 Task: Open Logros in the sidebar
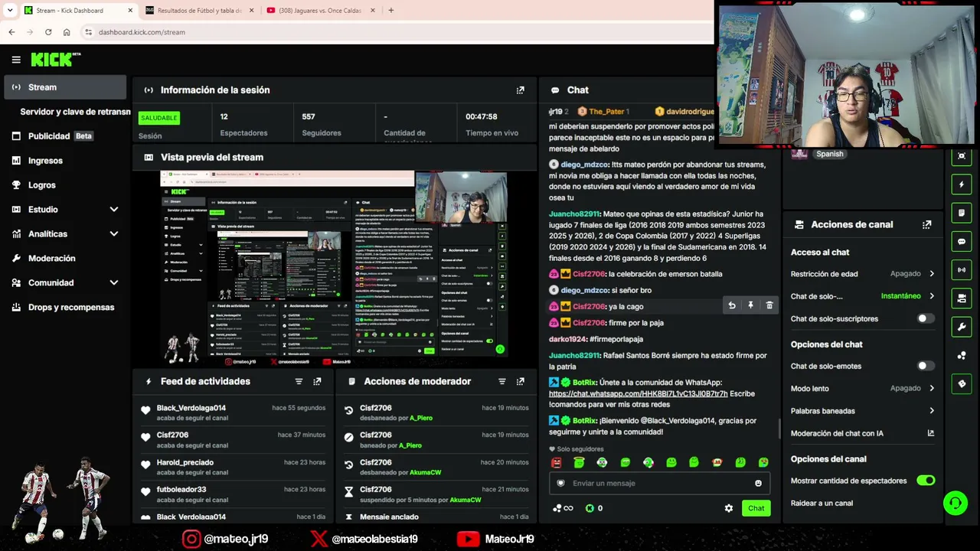click(x=65, y=185)
